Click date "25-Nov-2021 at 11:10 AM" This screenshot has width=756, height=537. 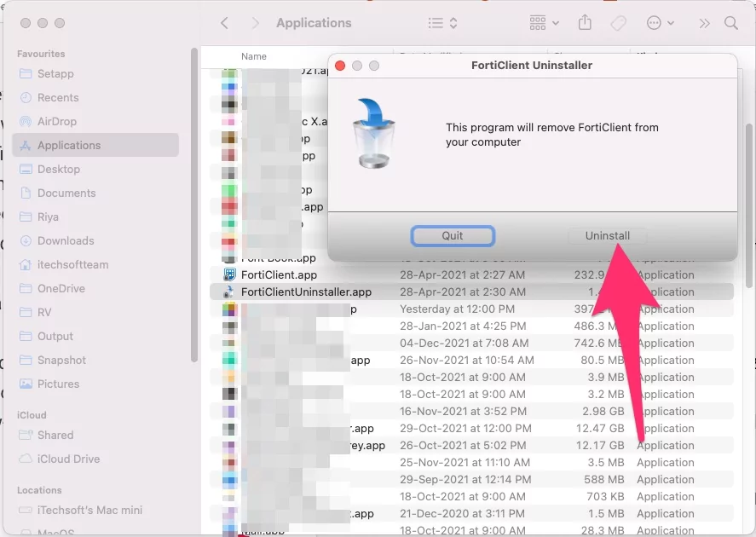click(x=465, y=463)
